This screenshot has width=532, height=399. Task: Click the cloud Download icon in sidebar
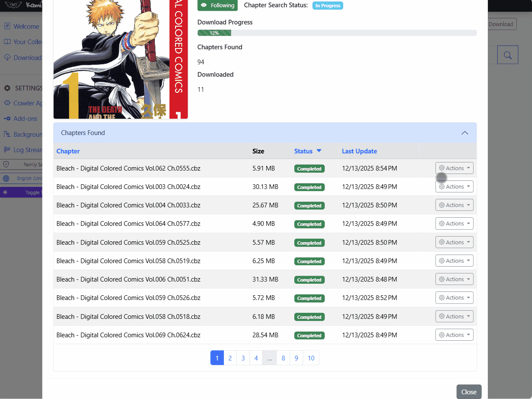point(7,57)
